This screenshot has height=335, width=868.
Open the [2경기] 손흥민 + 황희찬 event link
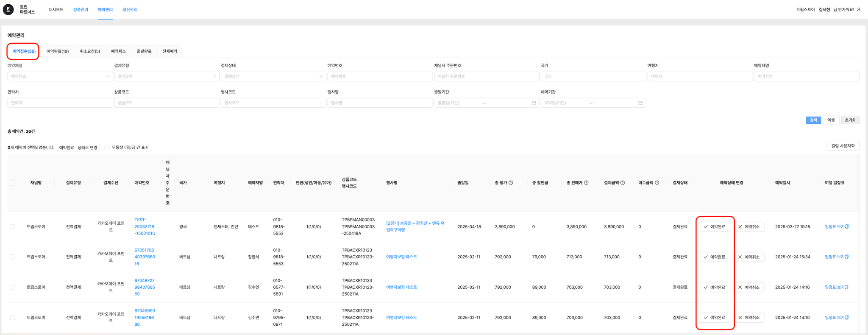coord(415,226)
